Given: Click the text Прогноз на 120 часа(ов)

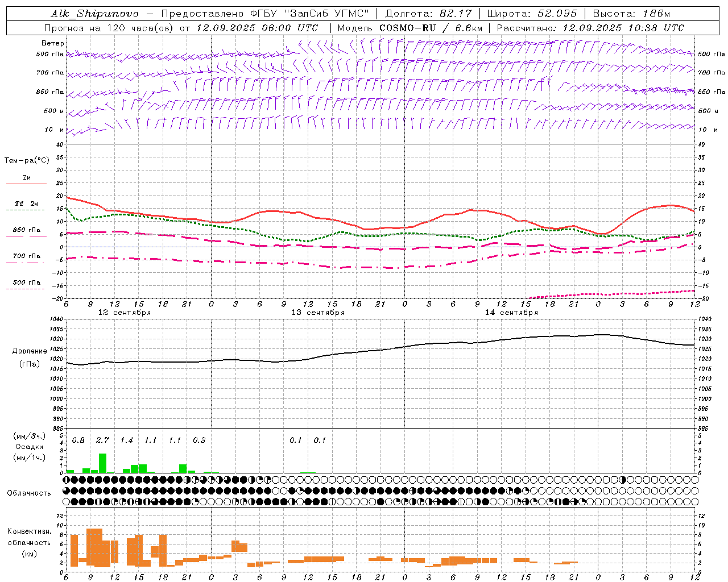Looking at the screenshot, I should pos(109,28).
